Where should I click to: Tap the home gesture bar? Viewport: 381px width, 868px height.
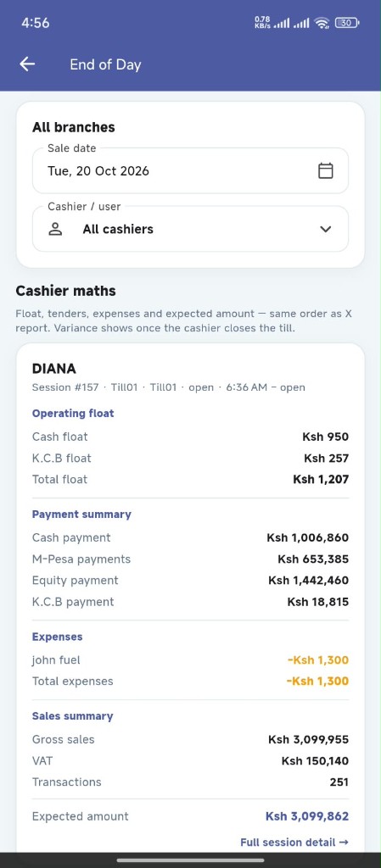click(x=190, y=860)
